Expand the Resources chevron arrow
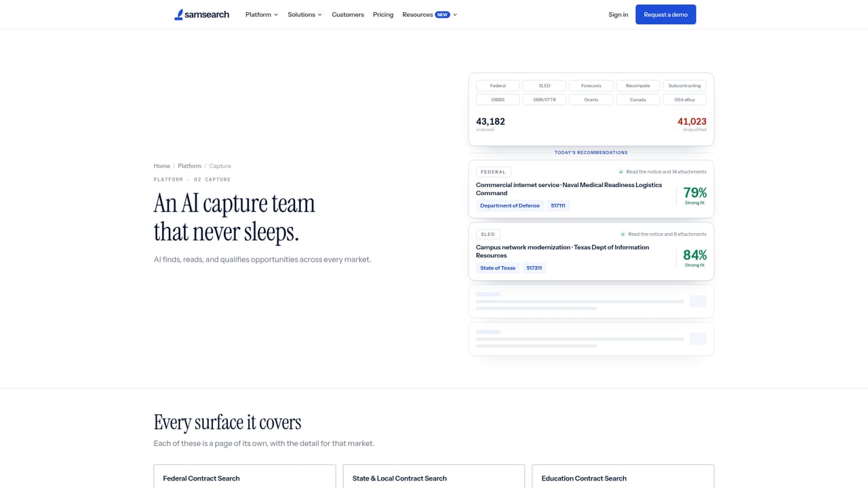 455,15
